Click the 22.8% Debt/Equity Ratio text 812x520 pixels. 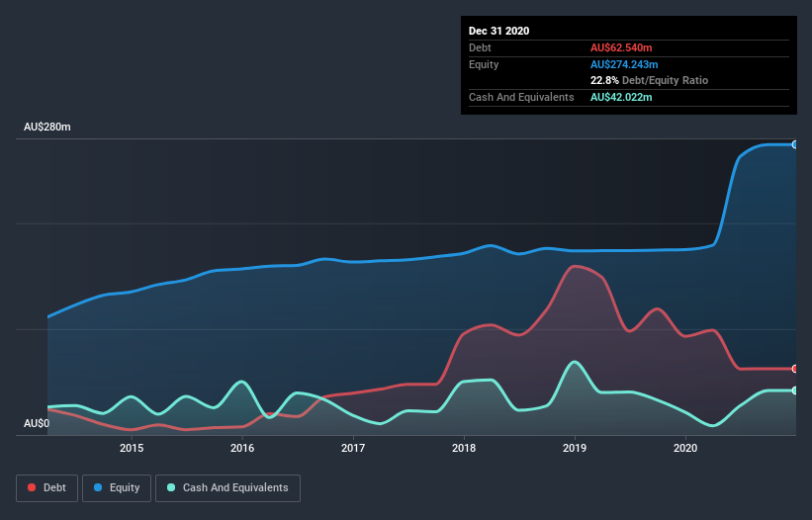(x=649, y=81)
